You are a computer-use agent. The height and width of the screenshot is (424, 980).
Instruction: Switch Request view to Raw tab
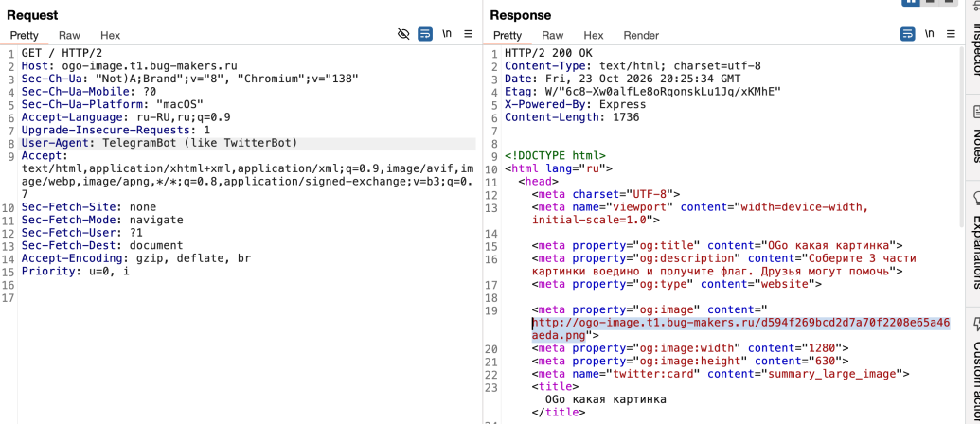point(69,36)
